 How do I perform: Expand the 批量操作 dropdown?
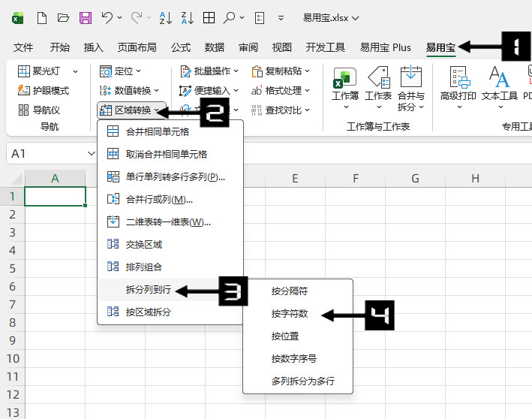(209, 71)
